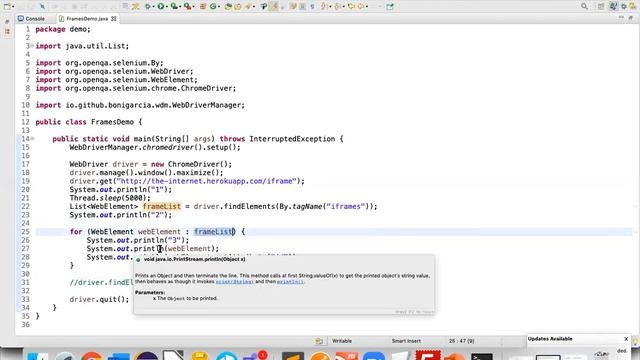Open the red FileZilla icon in the Dock
640x360 pixels.
[428, 355]
